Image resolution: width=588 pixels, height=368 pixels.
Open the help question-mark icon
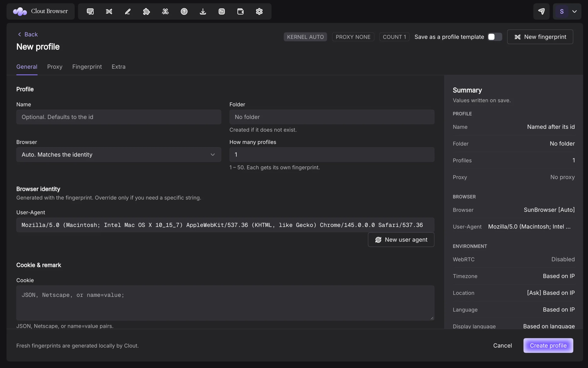(184, 11)
